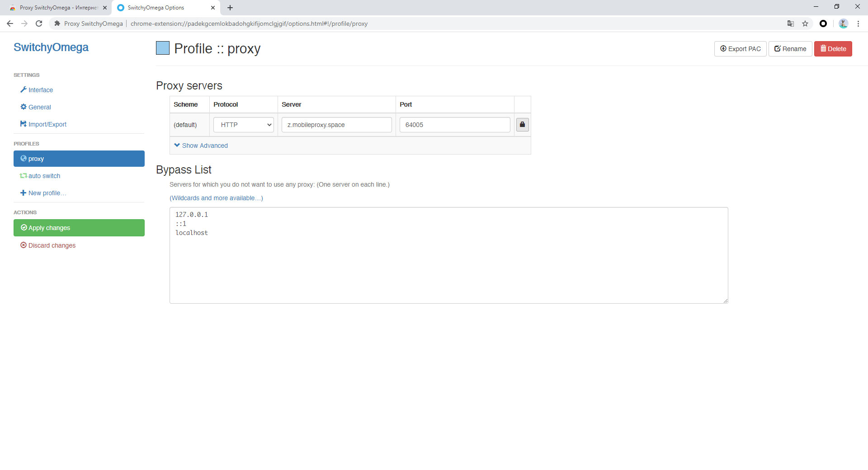Open General settings via gear icon

click(24, 107)
